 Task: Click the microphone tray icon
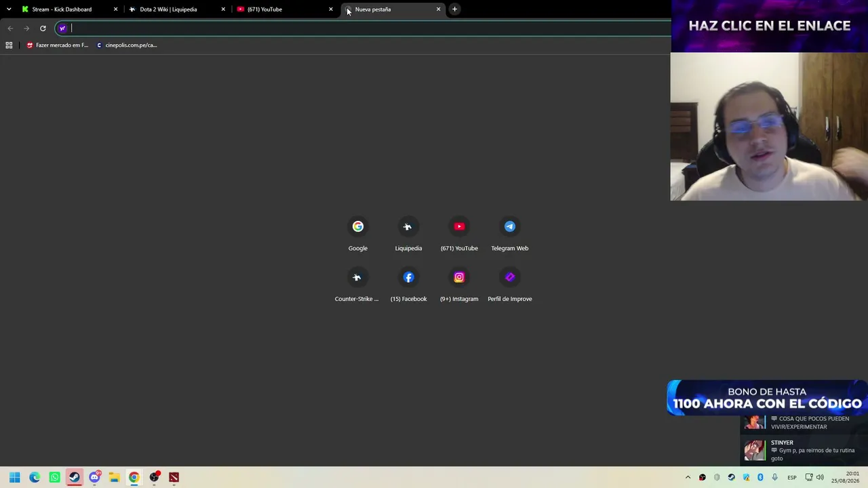click(774, 477)
